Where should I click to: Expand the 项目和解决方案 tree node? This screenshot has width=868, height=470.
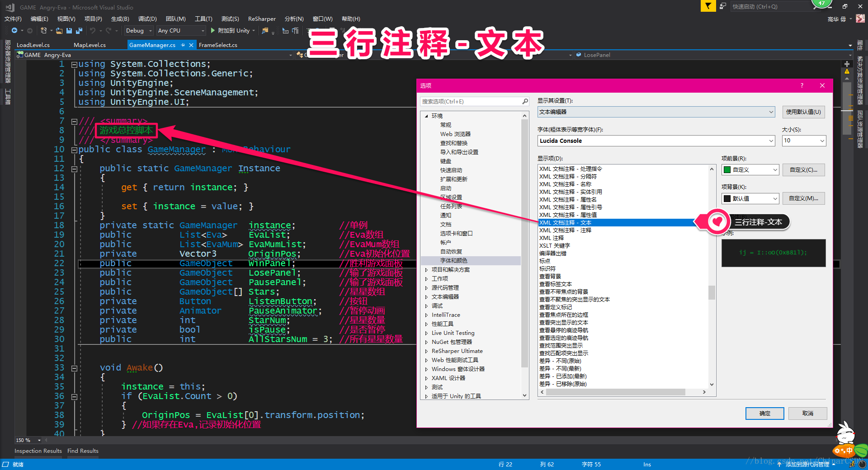(426, 270)
